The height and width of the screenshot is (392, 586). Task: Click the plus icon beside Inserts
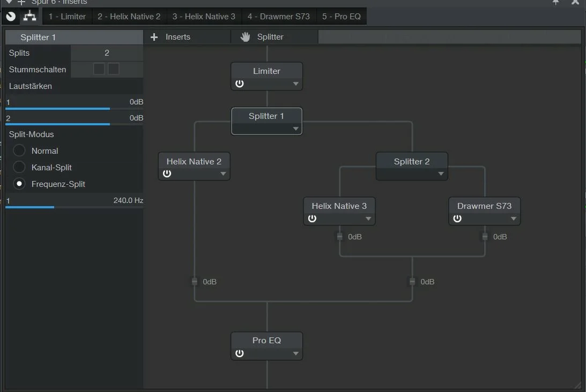click(154, 37)
